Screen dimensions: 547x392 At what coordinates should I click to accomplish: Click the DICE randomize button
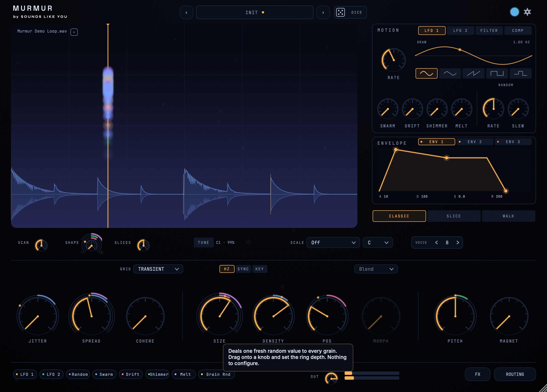[x=351, y=12]
